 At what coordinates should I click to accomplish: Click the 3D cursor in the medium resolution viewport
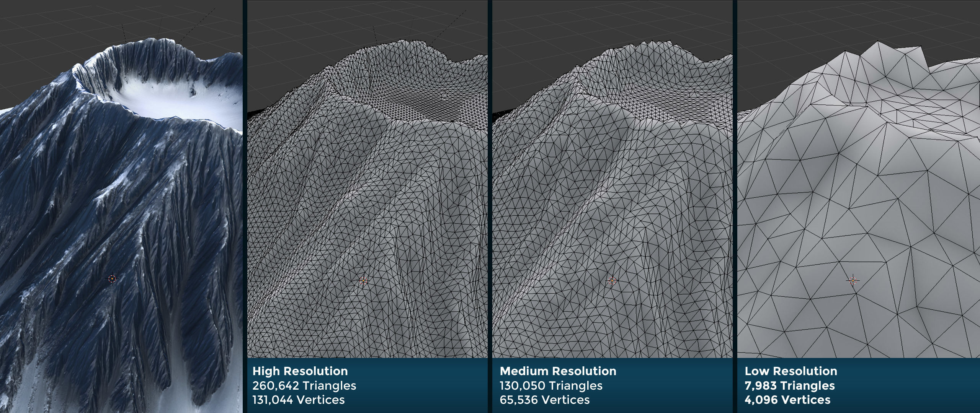612,281
